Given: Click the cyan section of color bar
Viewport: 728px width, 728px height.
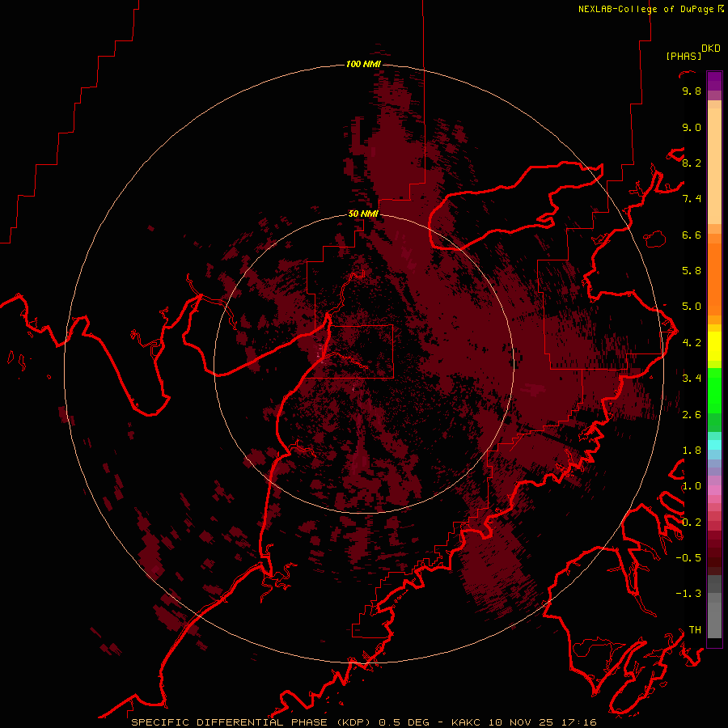Looking at the screenshot, I should pos(714,444).
